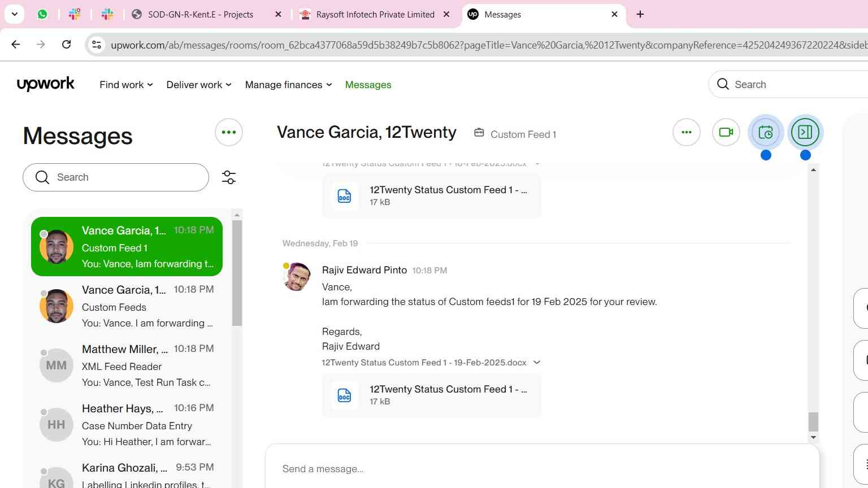Image resolution: width=868 pixels, height=488 pixels.
Task: Click the MM avatar of Matthew Miller
Action: click(57, 365)
